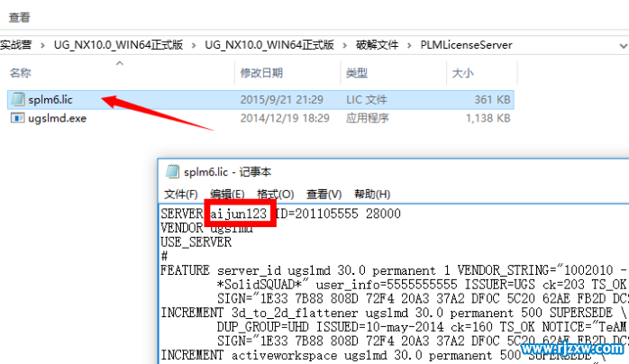This screenshot has width=629, height=364.
Task: Sort by 类型 column header
Action: click(x=357, y=73)
